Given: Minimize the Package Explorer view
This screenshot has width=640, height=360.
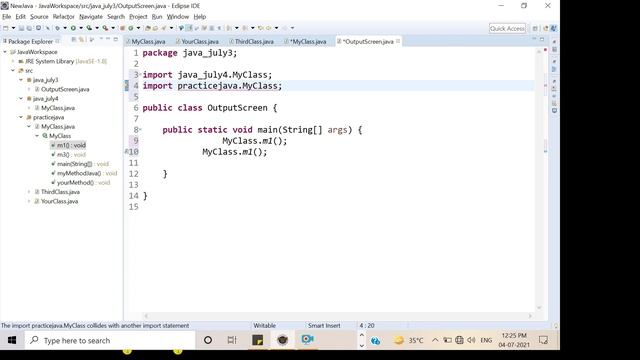Looking at the screenshot, I should [x=108, y=39].
